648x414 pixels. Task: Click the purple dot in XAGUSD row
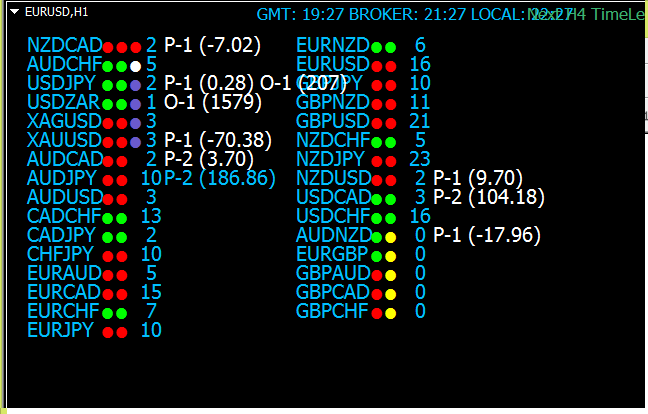[x=136, y=123]
